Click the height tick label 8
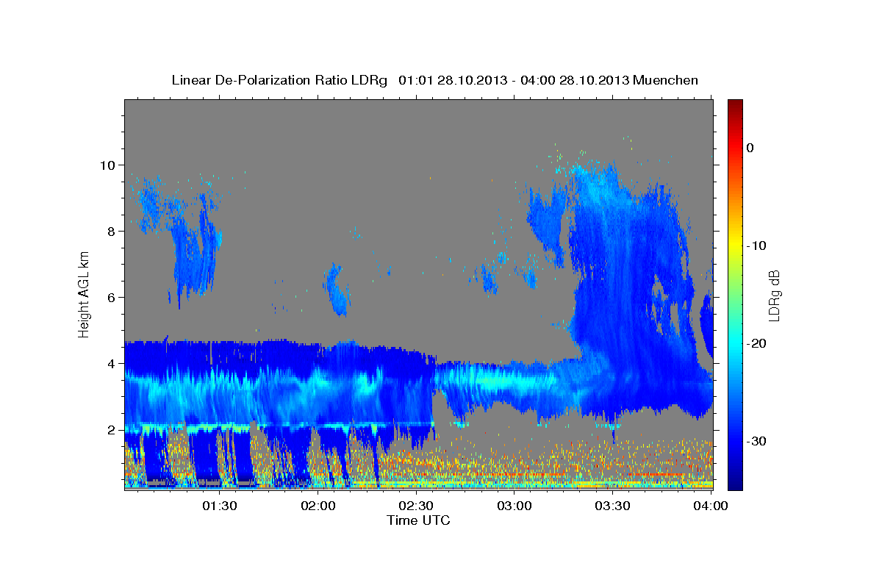 point(112,231)
